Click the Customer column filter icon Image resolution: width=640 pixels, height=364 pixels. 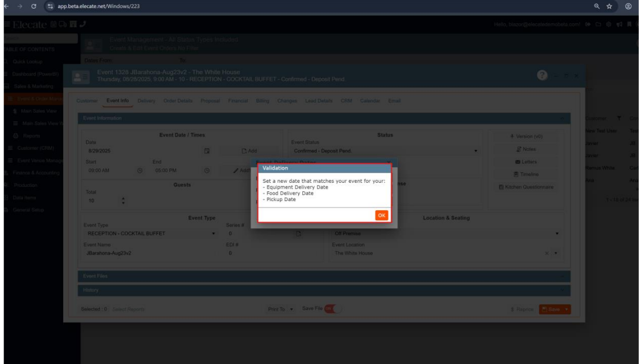(x=619, y=118)
